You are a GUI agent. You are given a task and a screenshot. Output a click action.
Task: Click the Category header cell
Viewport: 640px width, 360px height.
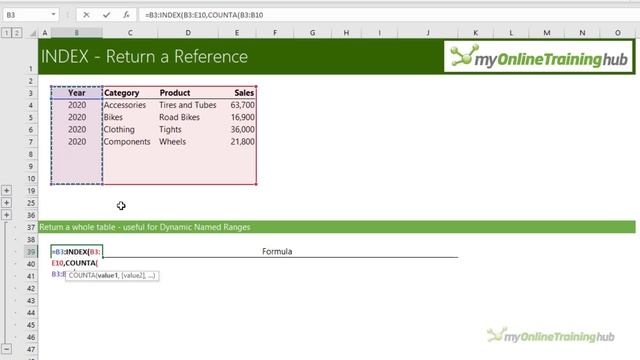(130, 93)
